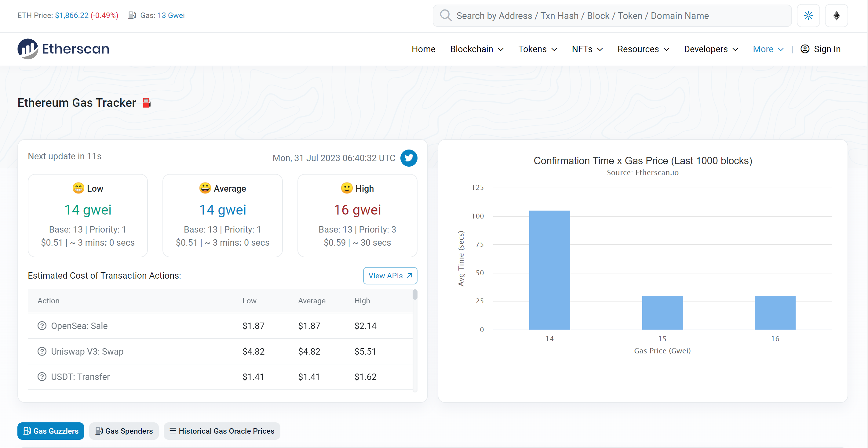Click the OpenSea: Sale help icon
This screenshot has height=448, width=868.
click(42, 326)
